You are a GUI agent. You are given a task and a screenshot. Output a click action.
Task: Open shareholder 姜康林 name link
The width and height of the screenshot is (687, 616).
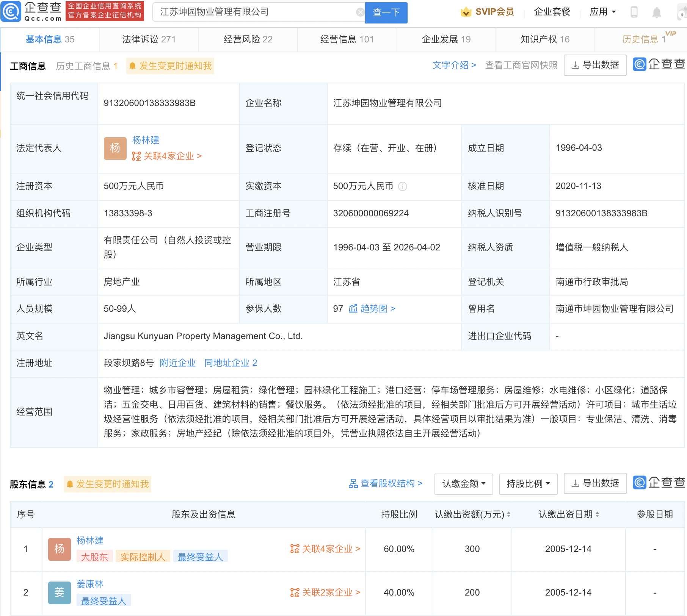click(x=90, y=584)
